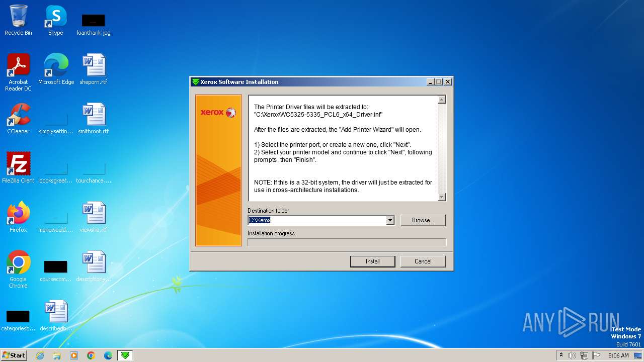Screen dimensions: 644x362
Task: Select the Recycle Bin desktop icon
Action: (x=18, y=20)
